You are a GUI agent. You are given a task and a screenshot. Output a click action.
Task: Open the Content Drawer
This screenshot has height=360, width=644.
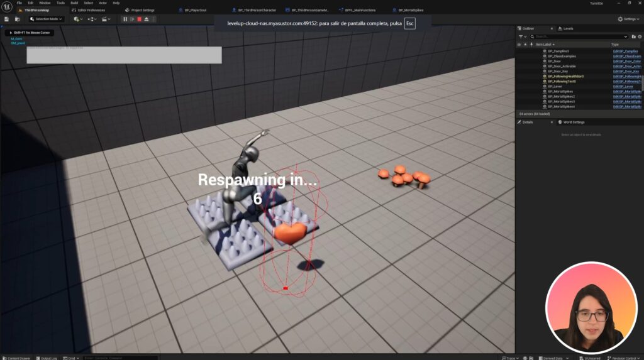pos(16,358)
